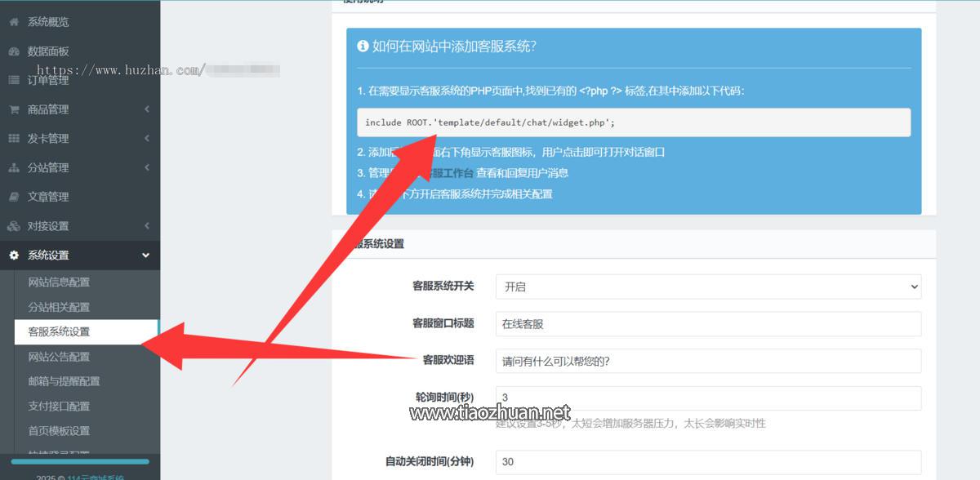The image size is (980, 480).
Task: Open 网站信息配置 settings page
Action: coord(59,282)
